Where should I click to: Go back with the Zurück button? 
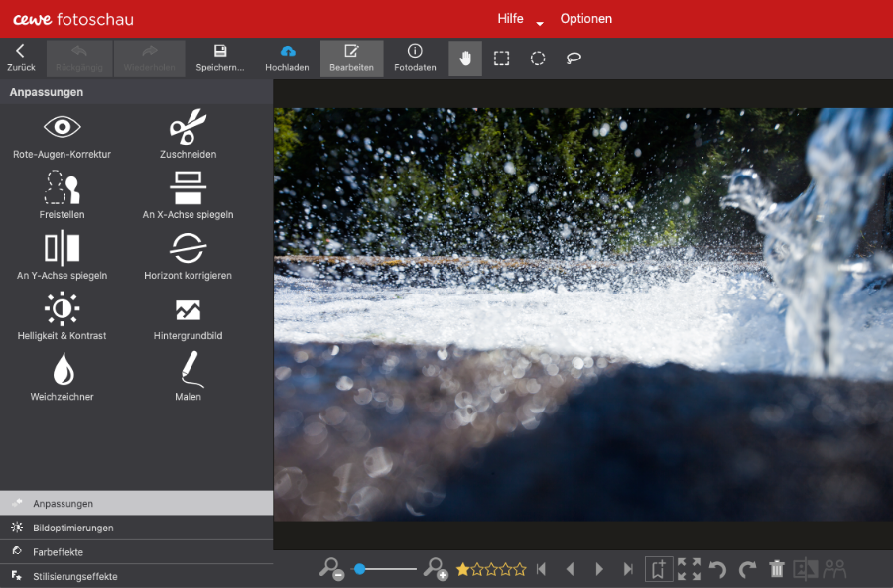[21, 59]
